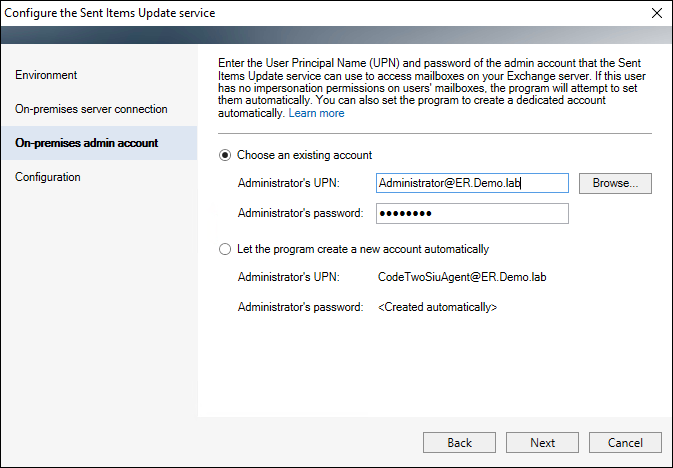
Task: Click Next to continue
Action: pyautogui.click(x=542, y=442)
